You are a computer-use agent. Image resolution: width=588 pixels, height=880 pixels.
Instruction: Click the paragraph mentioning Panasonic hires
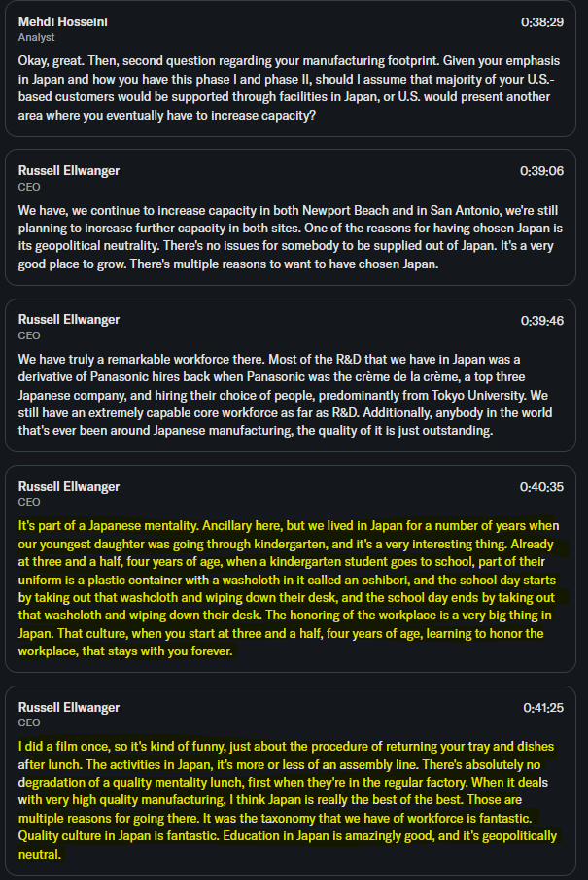285,395
